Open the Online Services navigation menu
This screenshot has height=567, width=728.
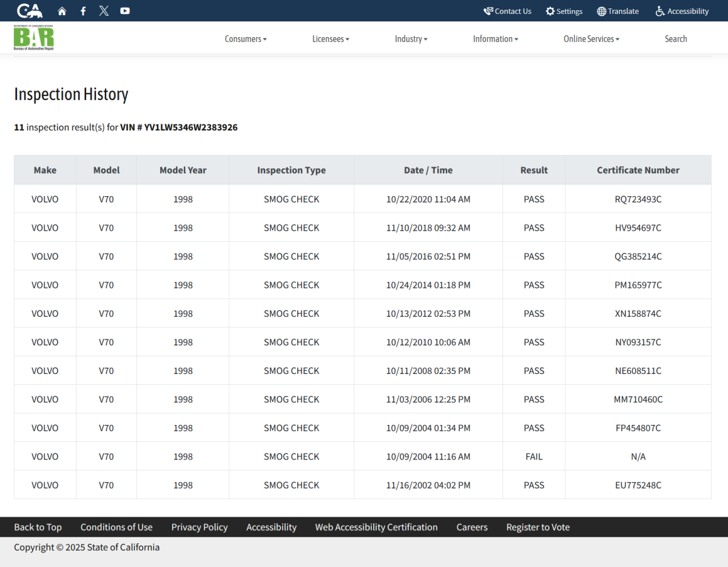pyautogui.click(x=591, y=39)
